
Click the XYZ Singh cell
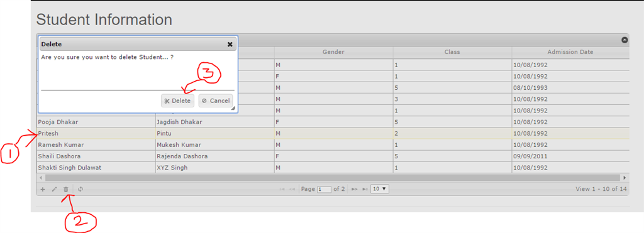point(215,168)
